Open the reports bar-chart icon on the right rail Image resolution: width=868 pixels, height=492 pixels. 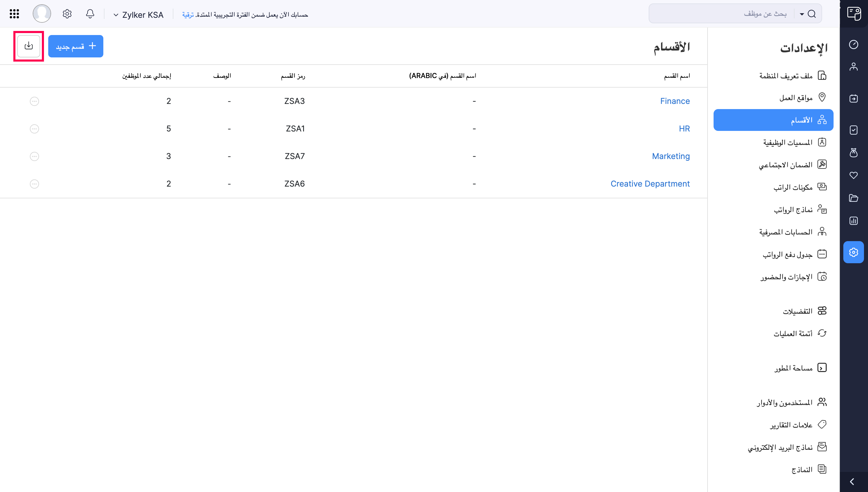854,221
